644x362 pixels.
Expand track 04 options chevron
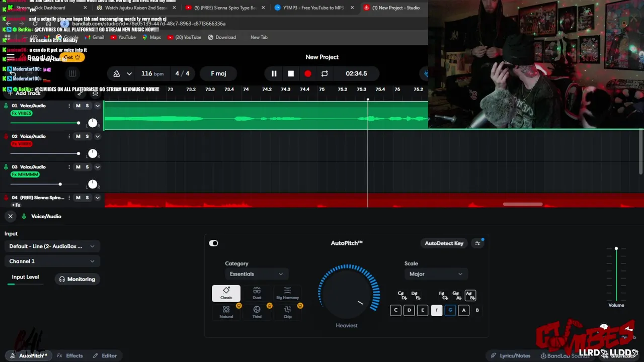[98, 198]
